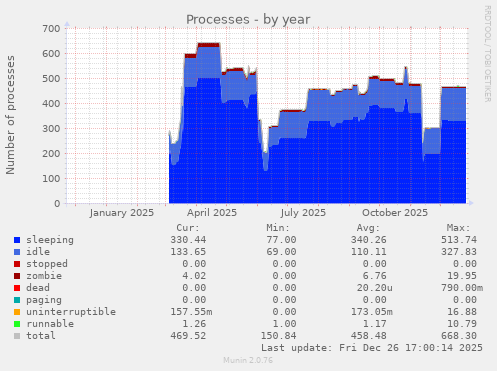Click total average value 458.48
The height and width of the screenshot is (371, 497).
tap(369, 336)
